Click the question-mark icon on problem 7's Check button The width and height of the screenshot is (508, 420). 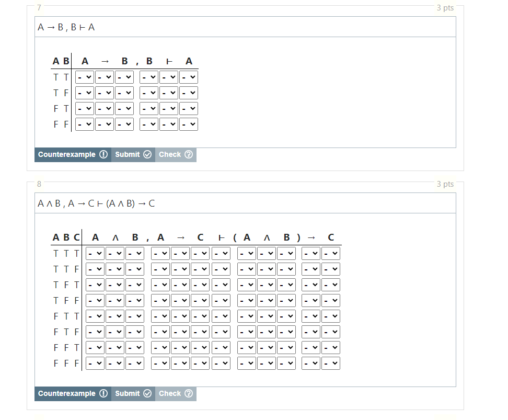(188, 154)
